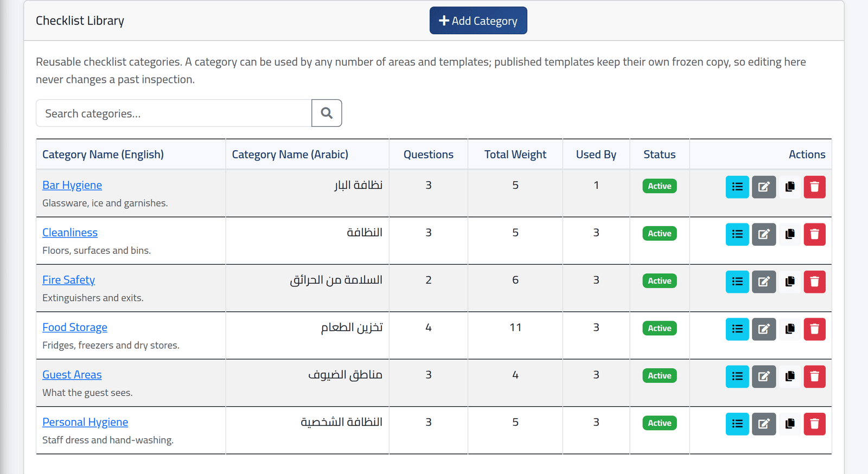Image resolution: width=868 pixels, height=474 pixels.
Task: Open the Bar Hygiene category link
Action: pos(72,185)
